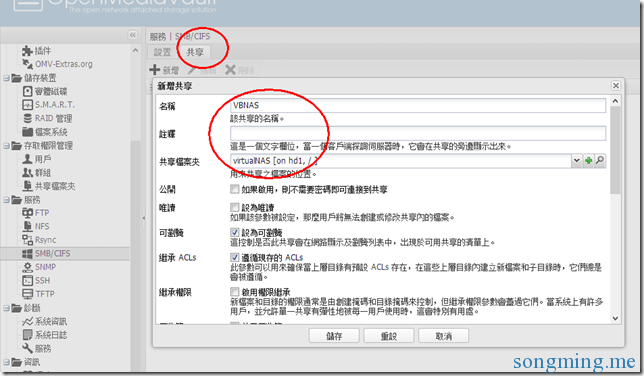Untick the 設為可瀏覽 checkbox

pos(234,233)
